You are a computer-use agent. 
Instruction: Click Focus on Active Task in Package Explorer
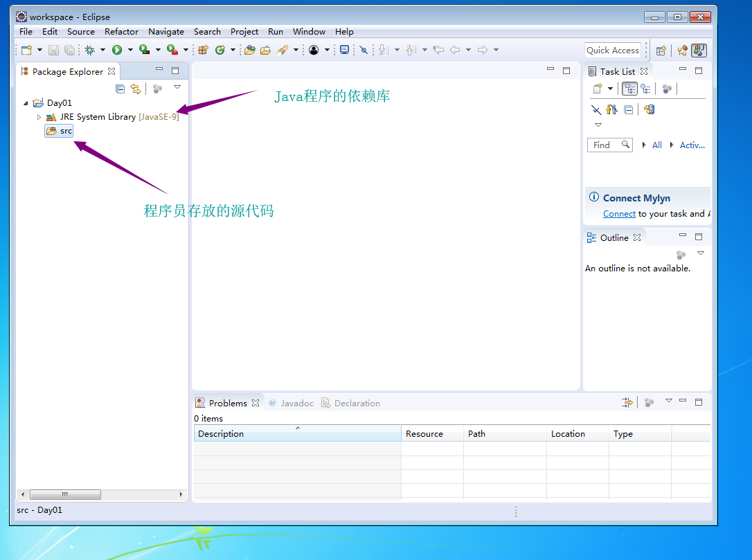point(157,89)
